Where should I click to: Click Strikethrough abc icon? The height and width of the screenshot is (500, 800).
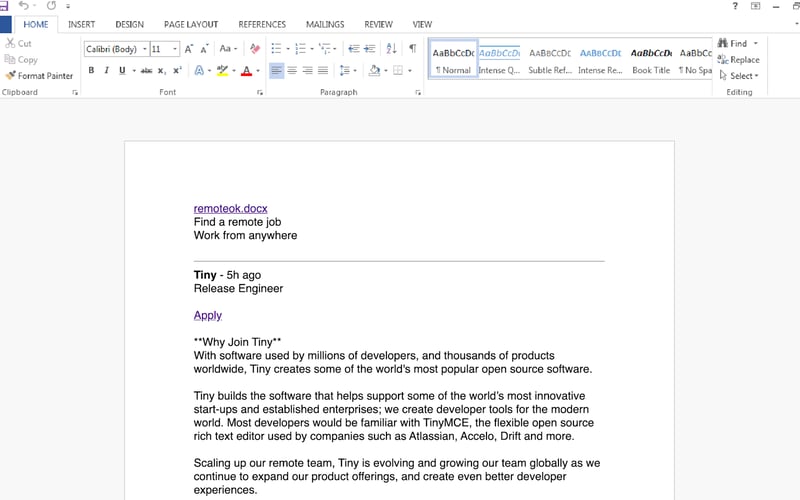tap(146, 70)
